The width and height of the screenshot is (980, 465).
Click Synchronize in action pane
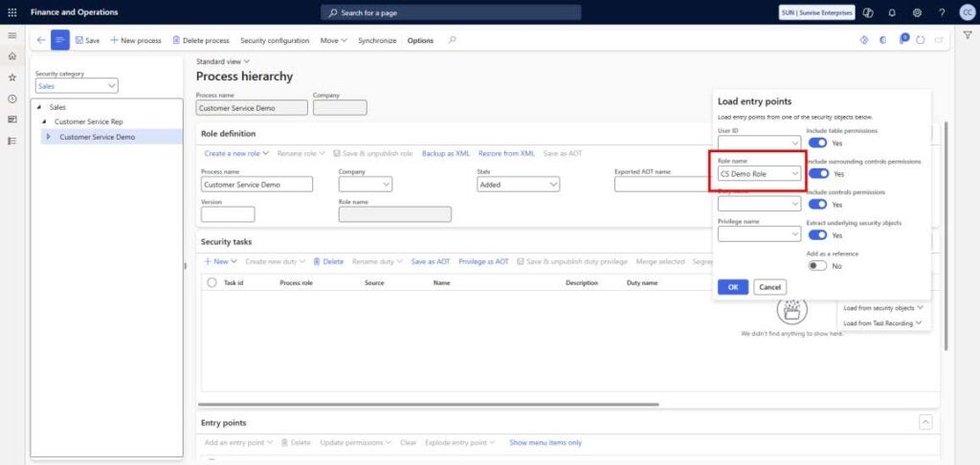click(x=377, y=40)
